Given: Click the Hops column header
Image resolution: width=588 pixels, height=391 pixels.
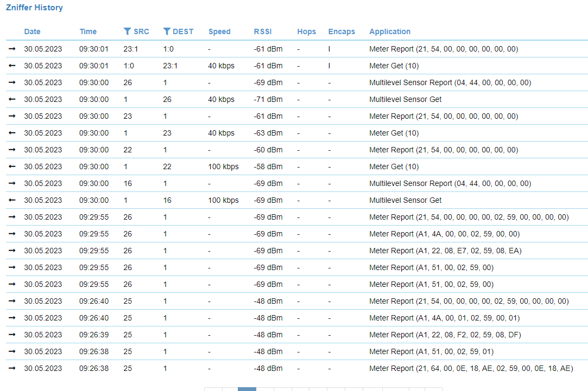Looking at the screenshot, I should pyautogui.click(x=306, y=31).
